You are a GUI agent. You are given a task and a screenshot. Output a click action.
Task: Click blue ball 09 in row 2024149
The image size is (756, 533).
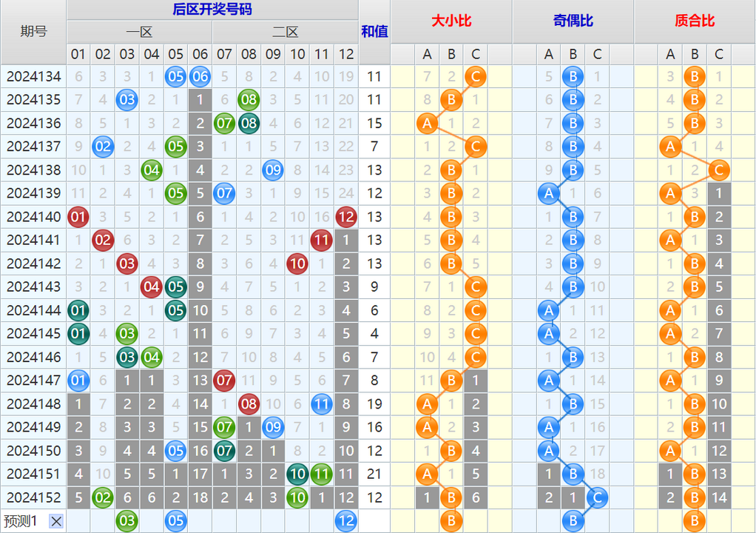click(274, 427)
